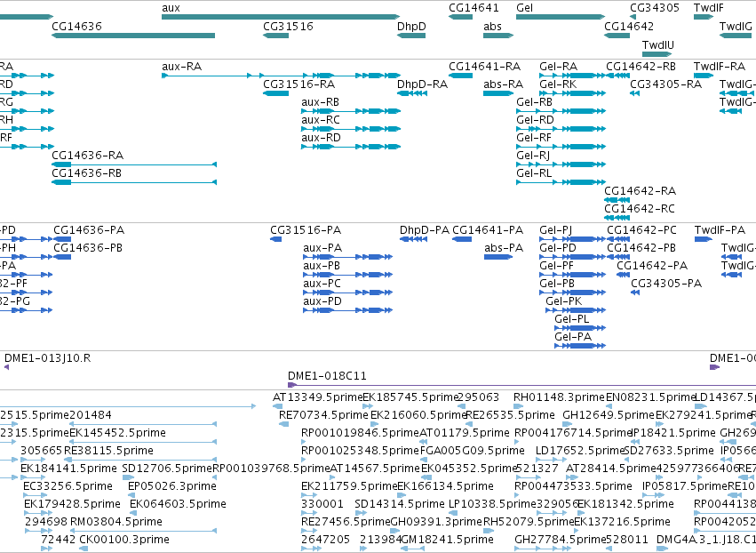This screenshot has width=756, height=553.
Task: Select the Gel-PK protein label
Action: (563, 301)
